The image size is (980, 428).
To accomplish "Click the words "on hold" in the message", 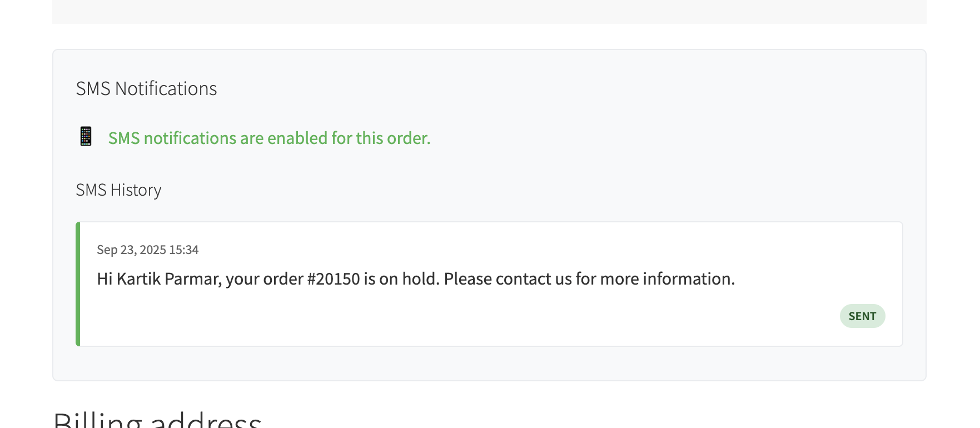I will point(407,279).
